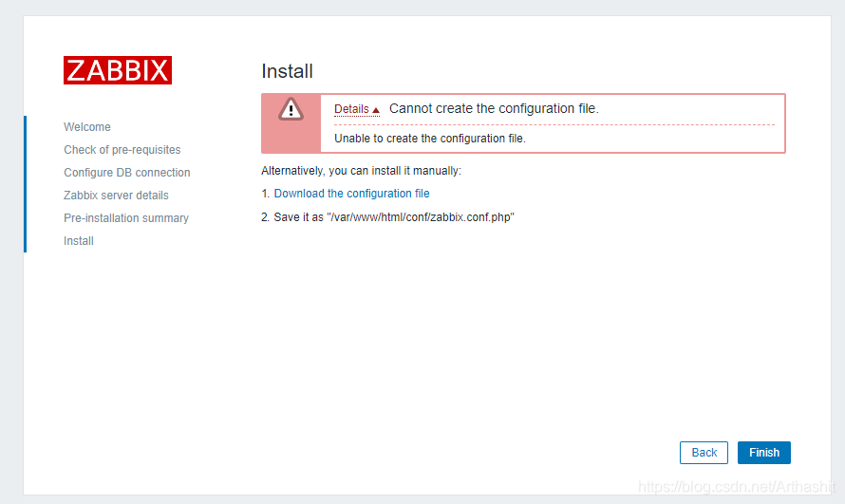
Task: Select Pre-installation summary step
Action: coord(126,218)
